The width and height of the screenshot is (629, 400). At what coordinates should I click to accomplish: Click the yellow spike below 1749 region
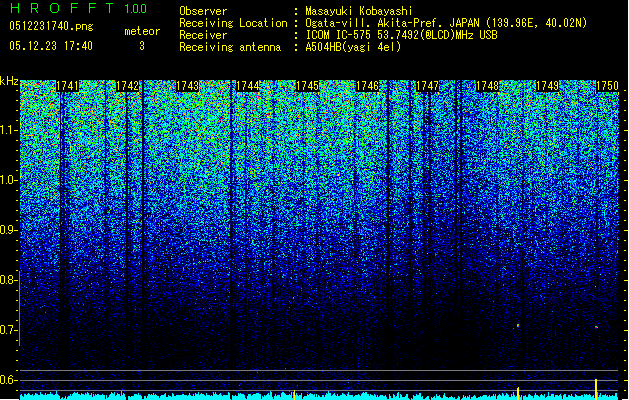(518, 393)
